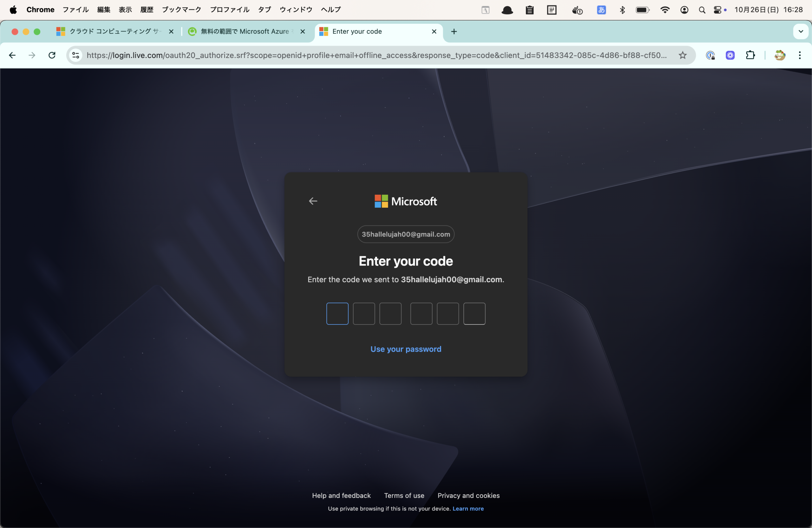Open the Terms of use footer link
Image resolution: width=812 pixels, height=528 pixels.
pyautogui.click(x=404, y=495)
